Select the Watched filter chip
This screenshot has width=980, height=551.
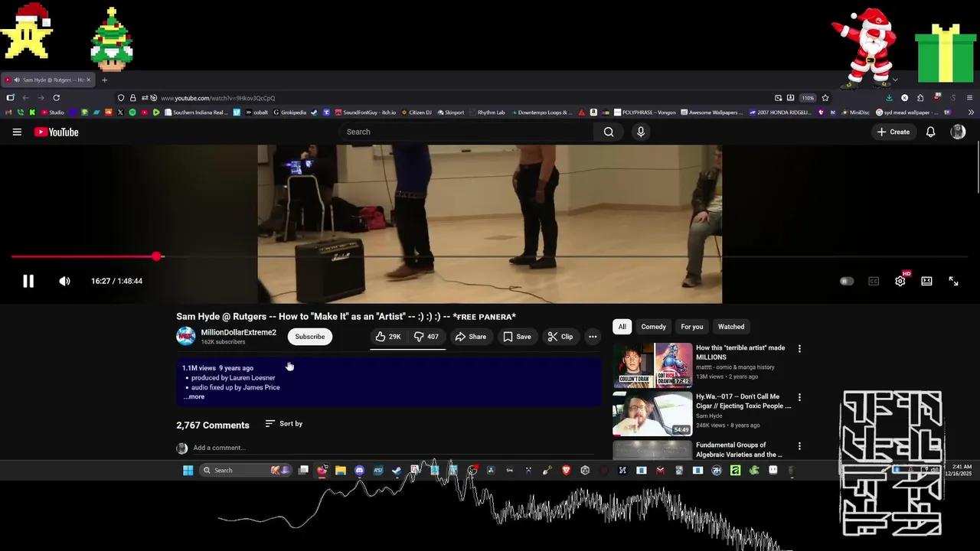[x=731, y=327]
